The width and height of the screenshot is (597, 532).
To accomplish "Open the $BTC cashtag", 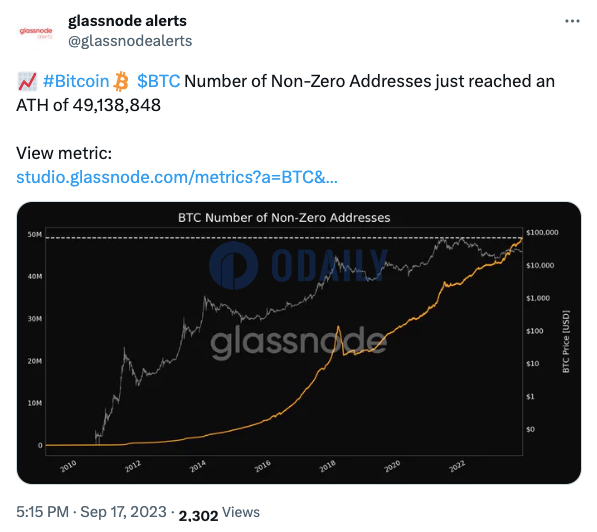I will click(158, 81).
